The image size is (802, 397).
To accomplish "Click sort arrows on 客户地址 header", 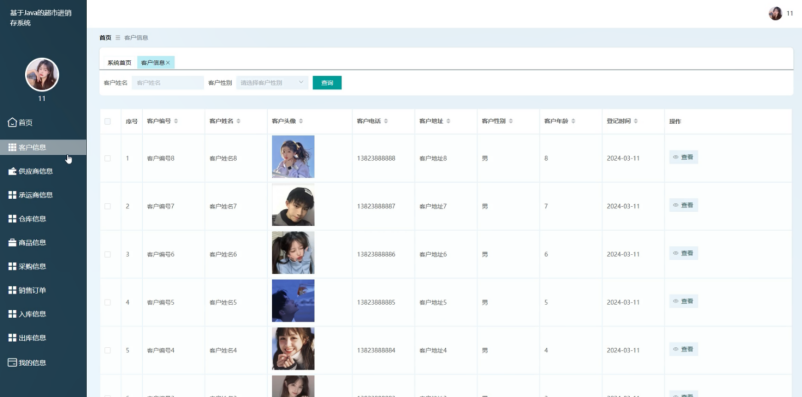I will pos(448,121).
